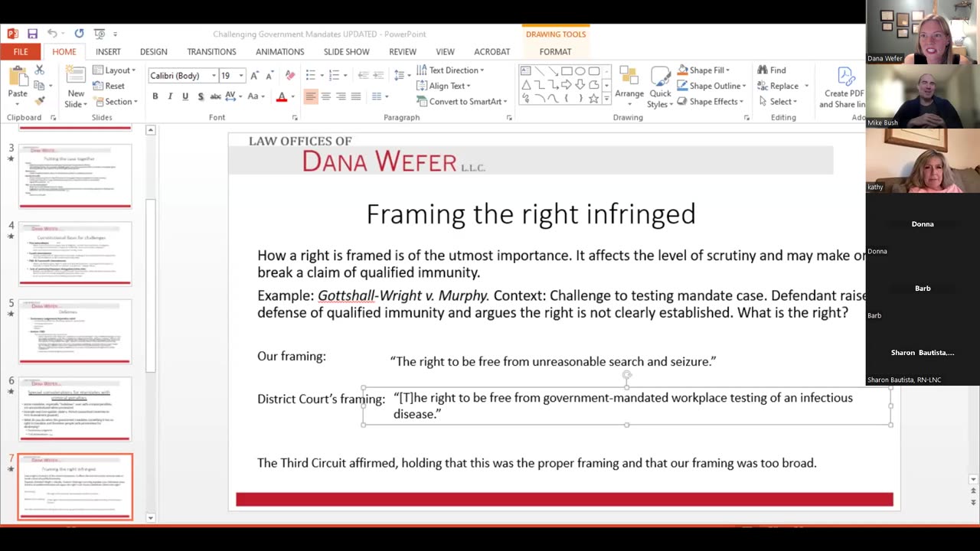
Task: Toggle text Shadow formatting
Action: click(201, 96)
